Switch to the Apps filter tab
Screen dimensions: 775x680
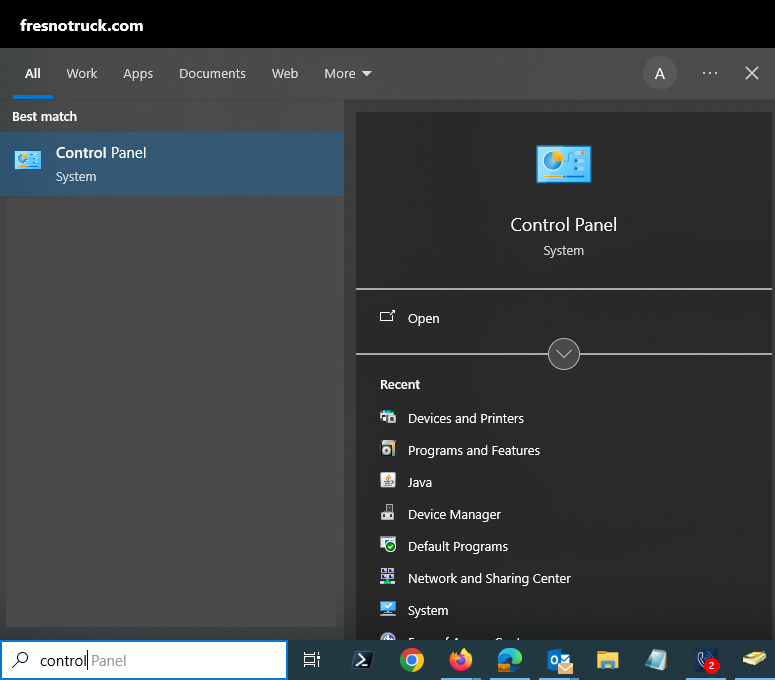point(138,74)
